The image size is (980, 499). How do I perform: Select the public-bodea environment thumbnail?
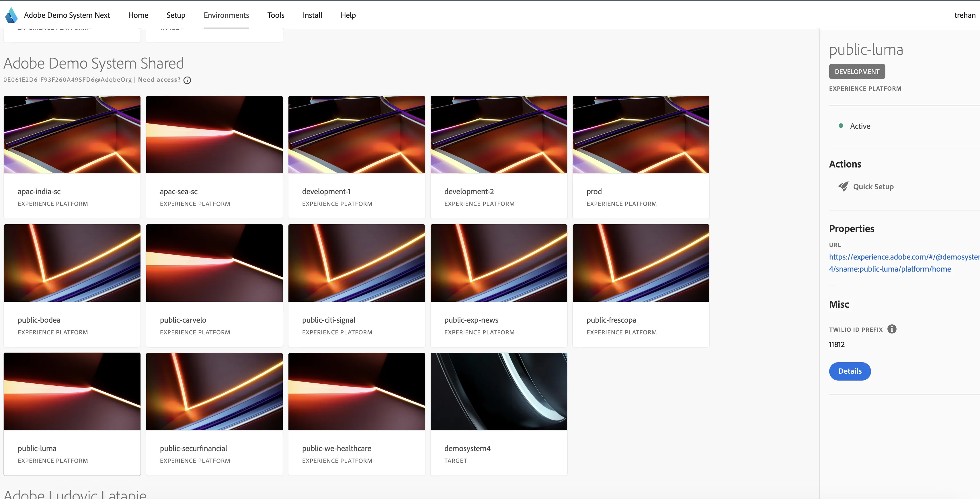coord(72,263)
